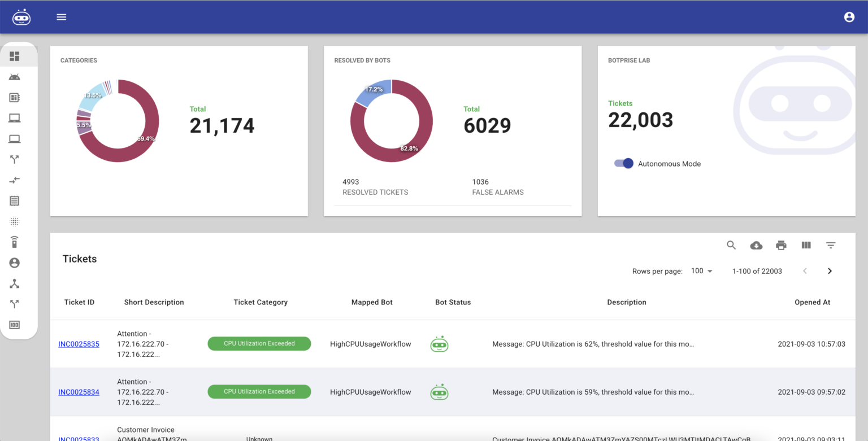Screen dimensions: 868x441
Task: Sort by Opened At column header
Action: pyautogui.click(x=812, y=302)
